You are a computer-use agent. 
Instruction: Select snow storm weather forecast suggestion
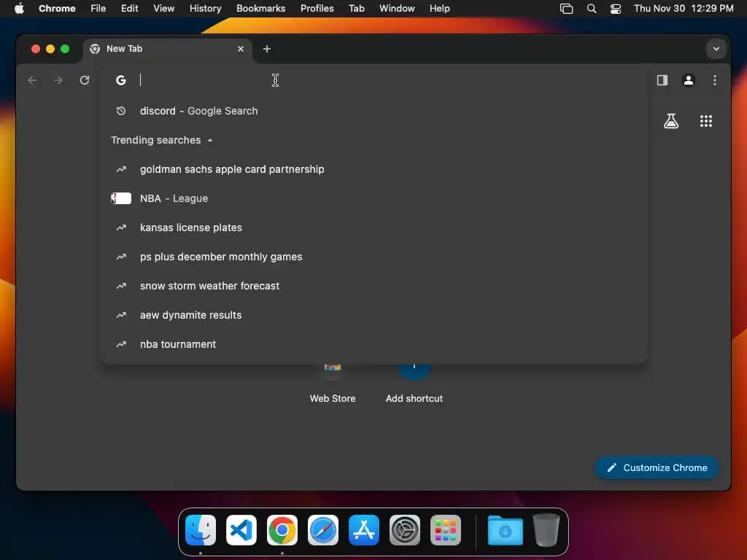coord(373,286)
